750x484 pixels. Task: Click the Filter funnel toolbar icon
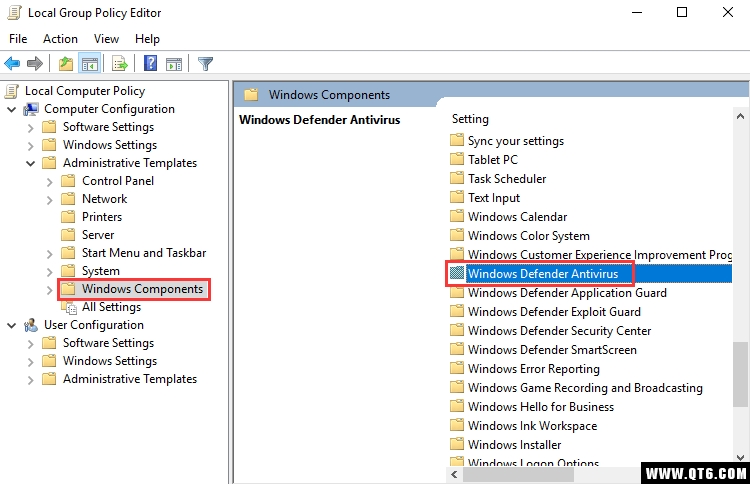[205, 63]
